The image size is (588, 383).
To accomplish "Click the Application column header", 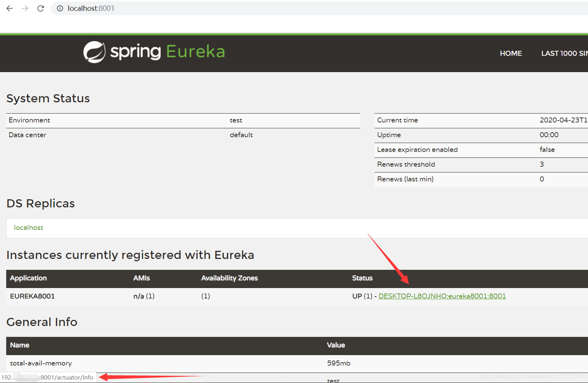I will (x=28, y=278).
